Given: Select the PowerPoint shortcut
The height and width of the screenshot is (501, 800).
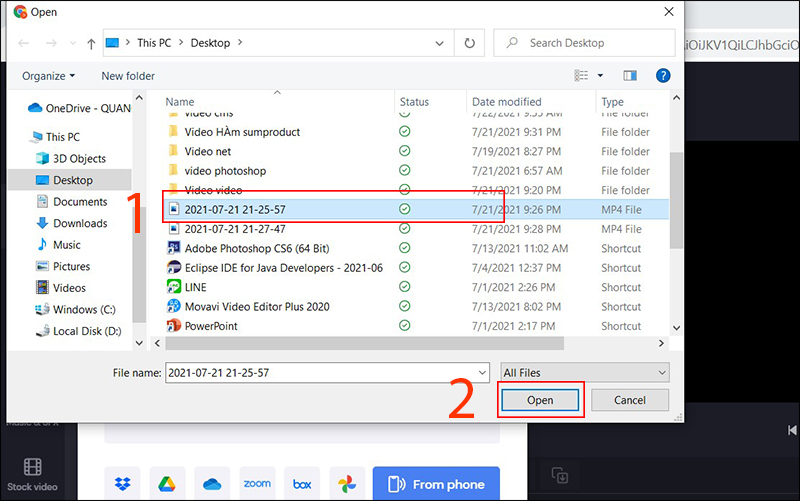Looking at the screenshot, I should click(211, 326).
